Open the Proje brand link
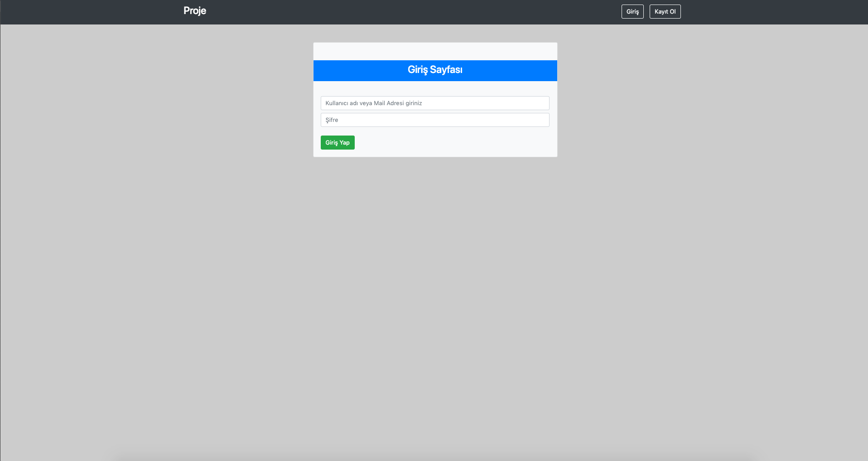 click(x=195, y=11)
